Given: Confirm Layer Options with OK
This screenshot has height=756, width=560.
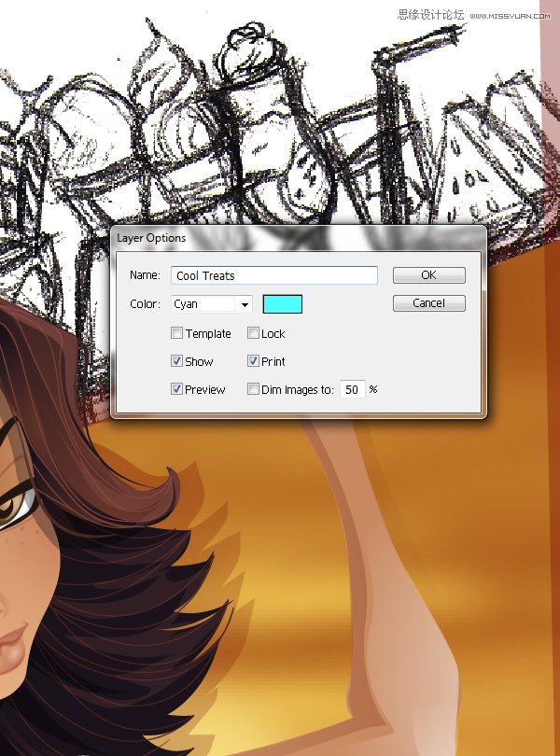Looking at the screenshot, I should 428,275.
